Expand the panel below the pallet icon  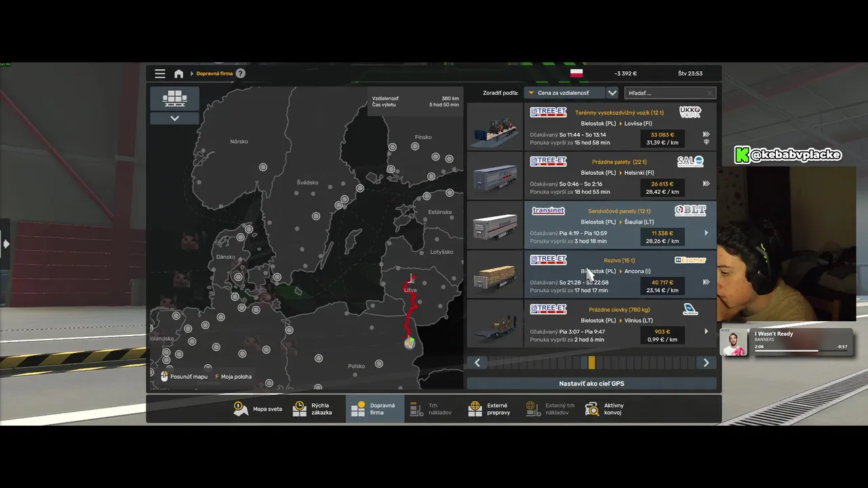coord(174,118)
